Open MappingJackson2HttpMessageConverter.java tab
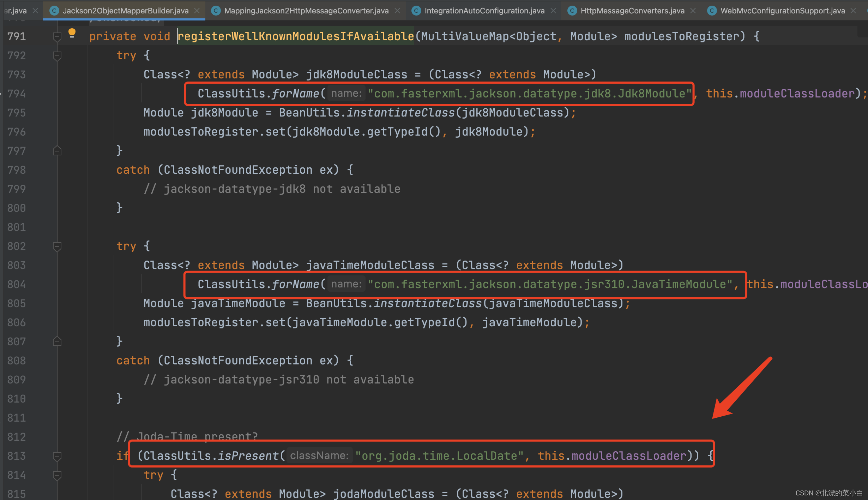Viewport: 868px width, 500px height. coord(306,11)
